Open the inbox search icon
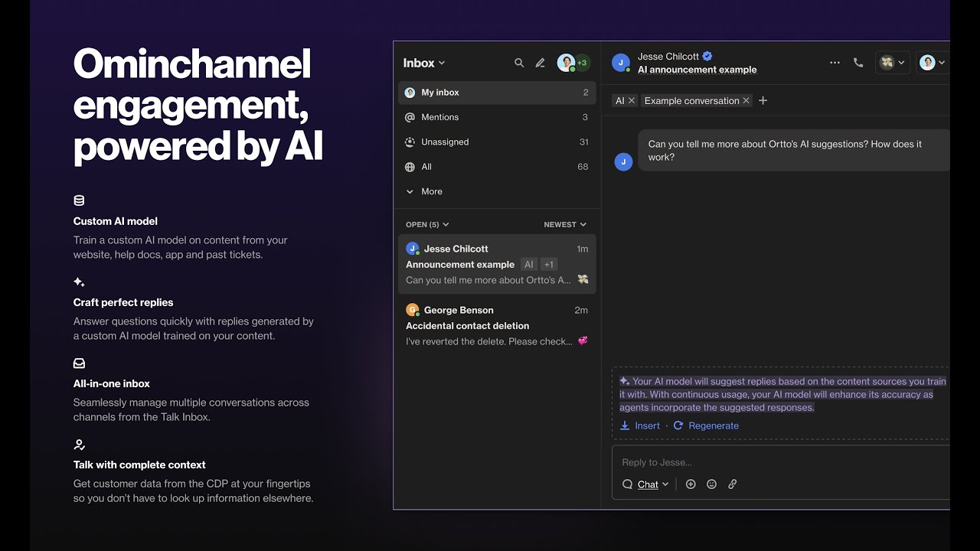Screen dimensions: 980x551 (x=519, y=63)
